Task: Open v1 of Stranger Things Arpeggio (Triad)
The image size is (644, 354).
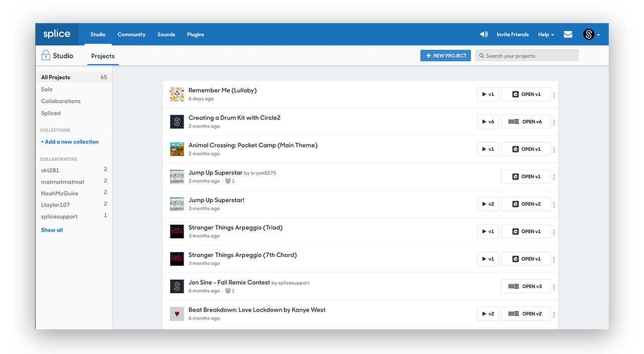Action: [x=526, y=231]
